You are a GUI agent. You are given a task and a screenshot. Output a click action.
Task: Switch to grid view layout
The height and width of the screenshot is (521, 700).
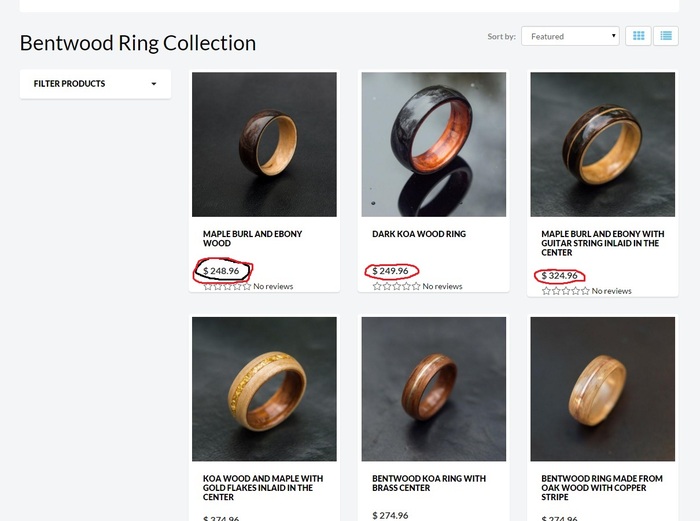coord(640,36)
